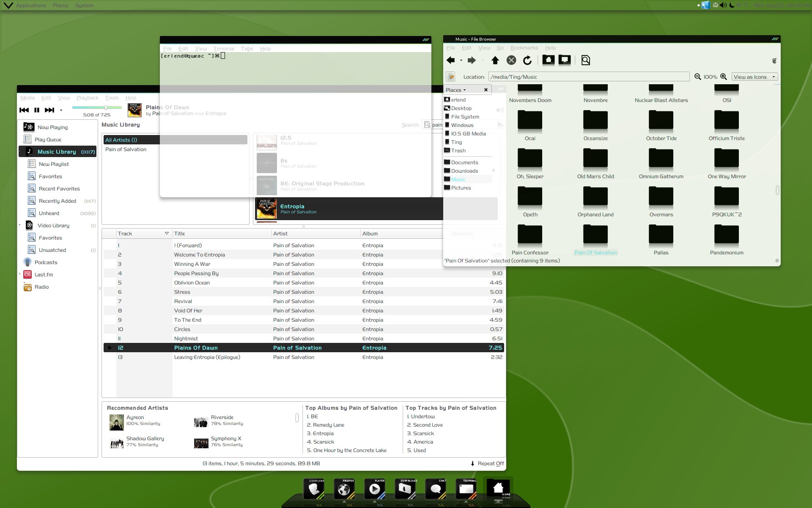Toggle Repeat Off mode
812x508 pixels.
[x=487, y=464]
